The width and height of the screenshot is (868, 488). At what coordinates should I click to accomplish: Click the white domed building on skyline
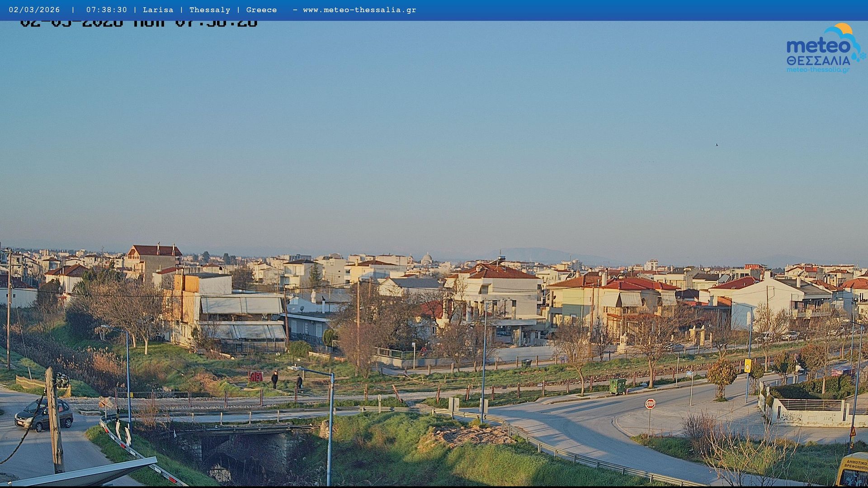[x=426, y=259]
